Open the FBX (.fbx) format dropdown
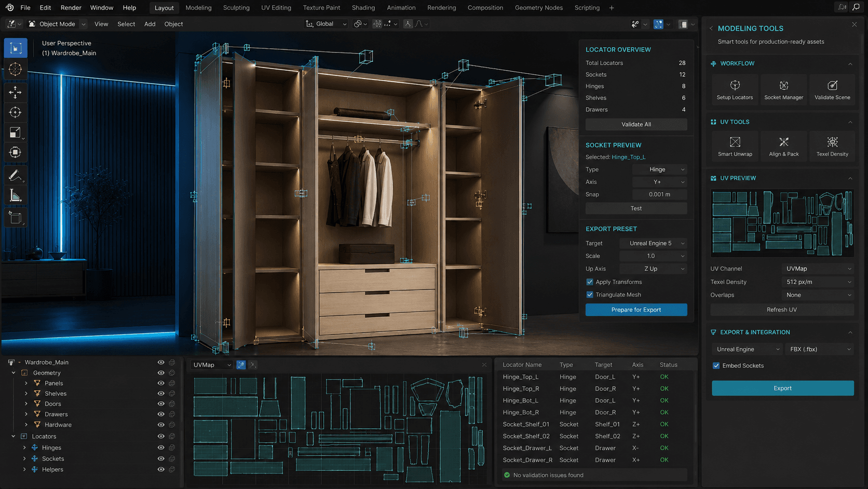Screen dimensions: 868x489 [x=820, y=349]
